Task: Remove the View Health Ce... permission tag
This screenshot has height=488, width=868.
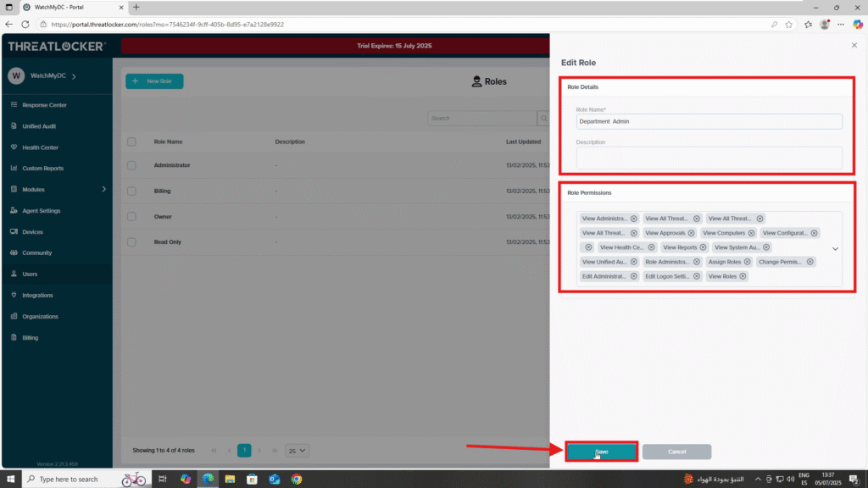Action: [x=651, y=247]
